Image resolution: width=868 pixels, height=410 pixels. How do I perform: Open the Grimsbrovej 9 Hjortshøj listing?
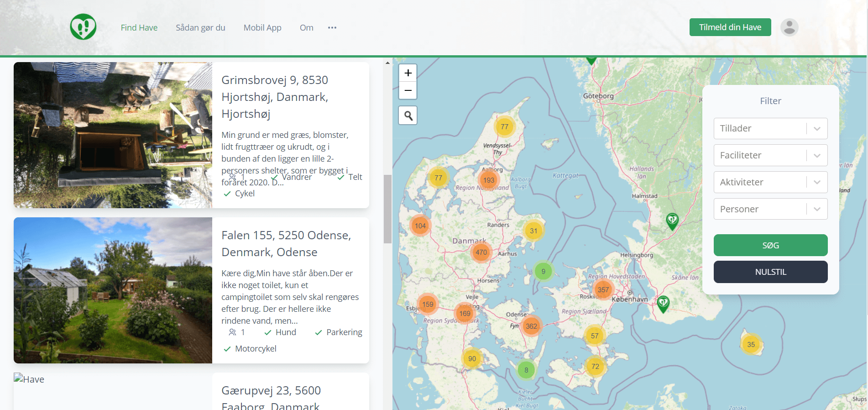pos(275,97)
